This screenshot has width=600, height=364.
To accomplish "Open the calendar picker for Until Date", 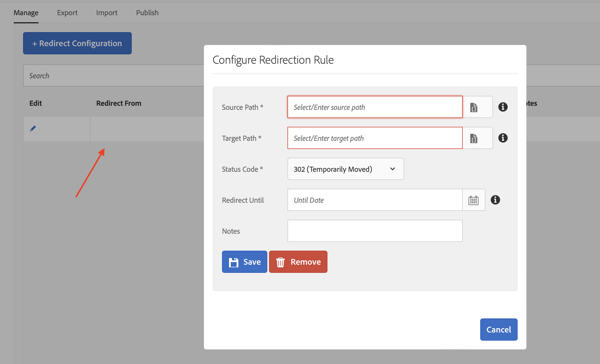I will click(473, 200).
